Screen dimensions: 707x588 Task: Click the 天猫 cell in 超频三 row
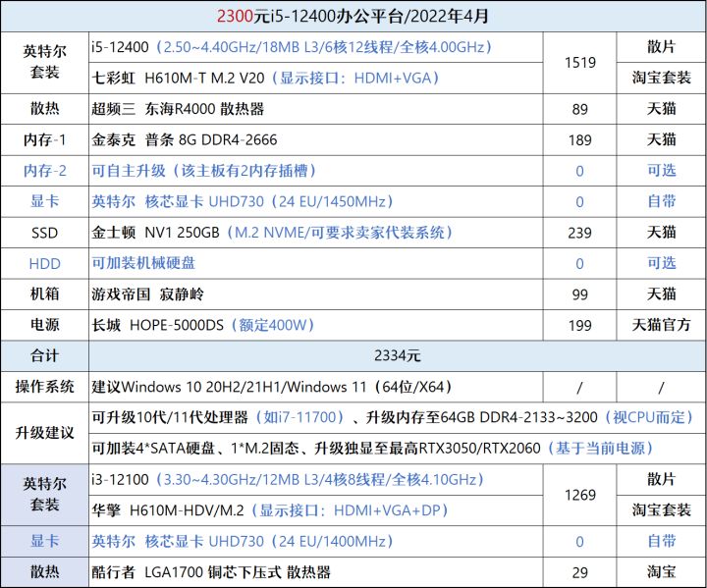tap(662, 109)
